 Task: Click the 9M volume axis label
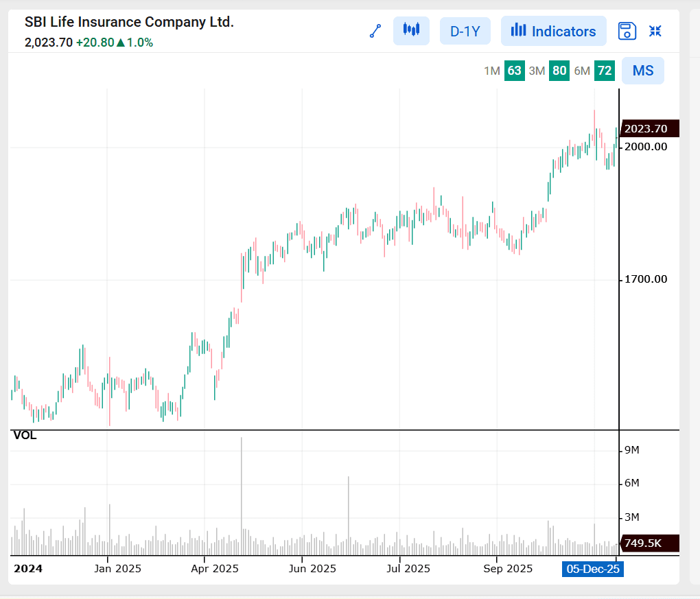click(631, 450)
